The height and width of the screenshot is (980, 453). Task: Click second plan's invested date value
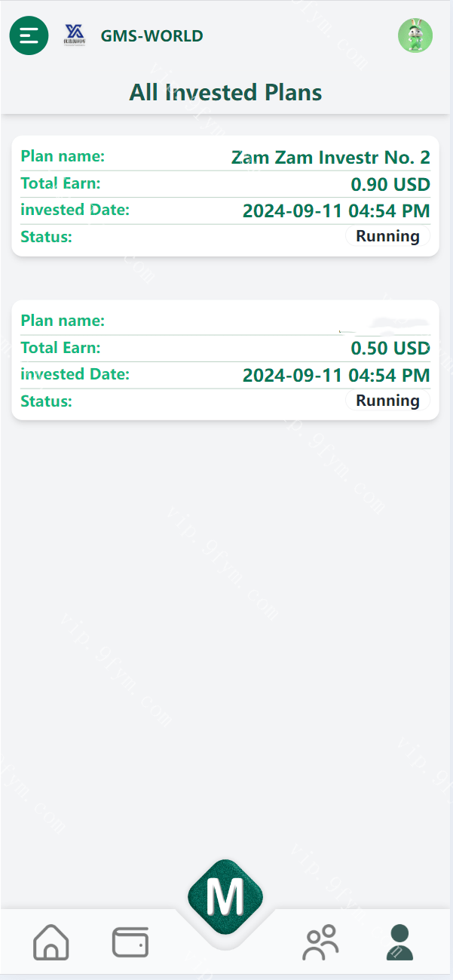(x=336, y=375)
